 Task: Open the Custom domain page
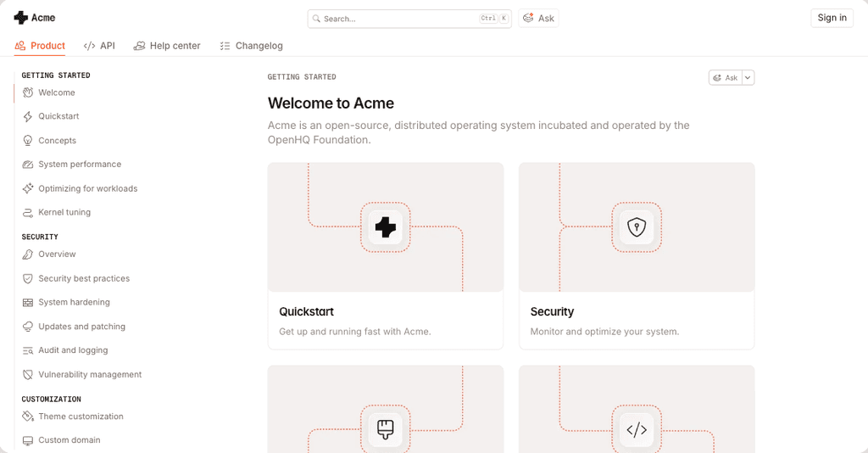(70, 440)
